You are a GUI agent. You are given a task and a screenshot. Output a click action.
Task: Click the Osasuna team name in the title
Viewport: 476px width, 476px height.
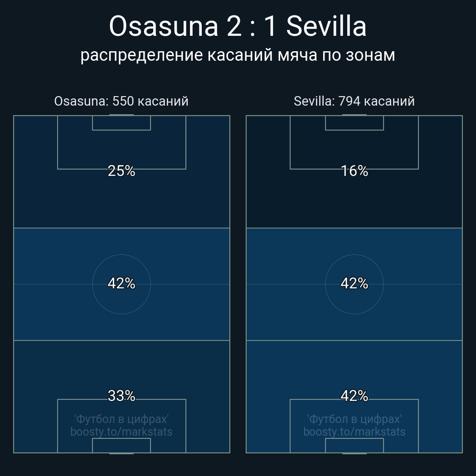click(x=164, y=27)
